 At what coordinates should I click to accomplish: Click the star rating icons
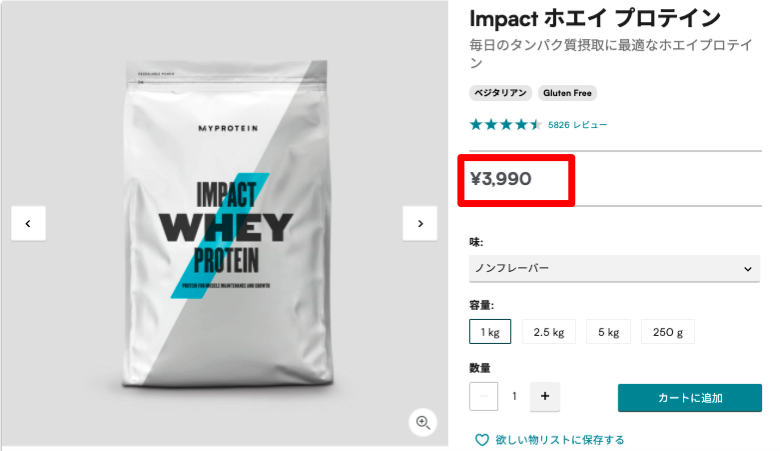point(505,124)
